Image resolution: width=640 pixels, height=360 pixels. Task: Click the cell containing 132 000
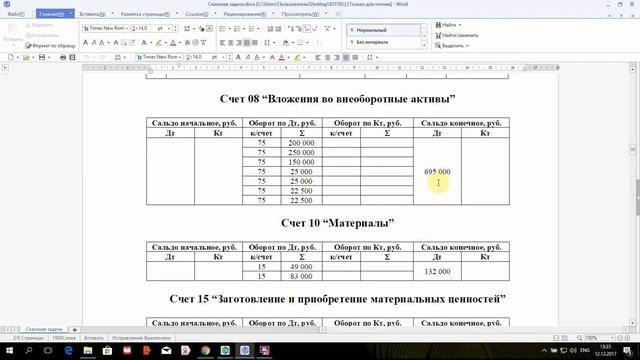[437, 271]
